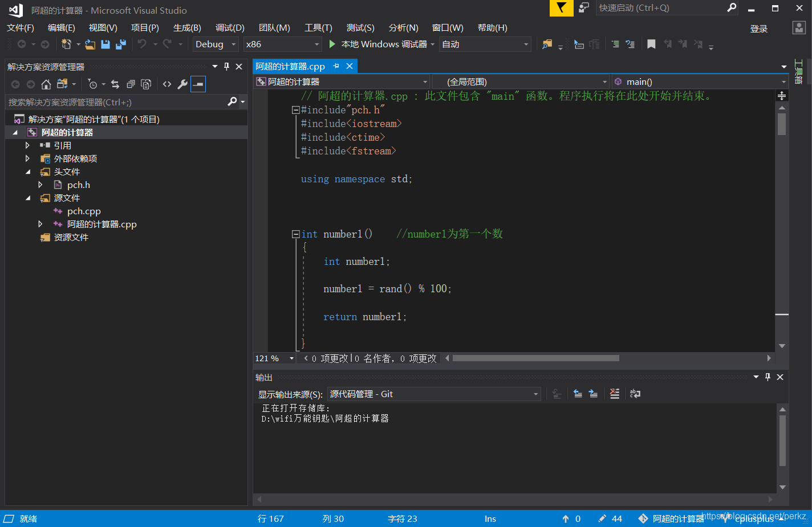Image resolution: width=812 pixels, height=527 pixels.
Task: Click Show All Files icon
Action: (146, 84)
